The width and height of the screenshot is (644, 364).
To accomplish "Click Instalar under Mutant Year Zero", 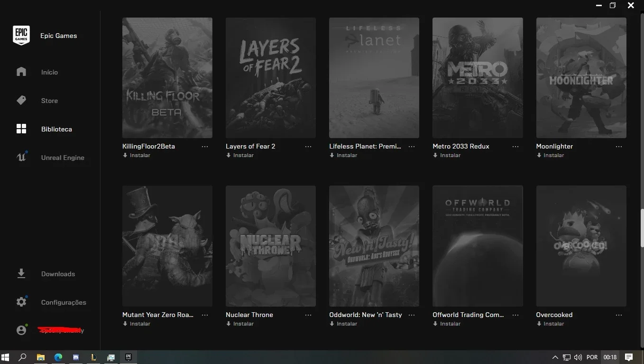I will point(137,324).
